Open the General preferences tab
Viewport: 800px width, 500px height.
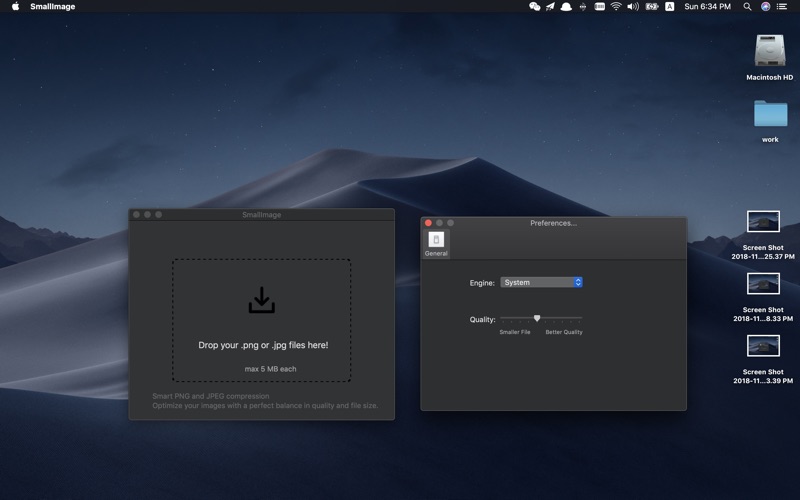(436, 243)
